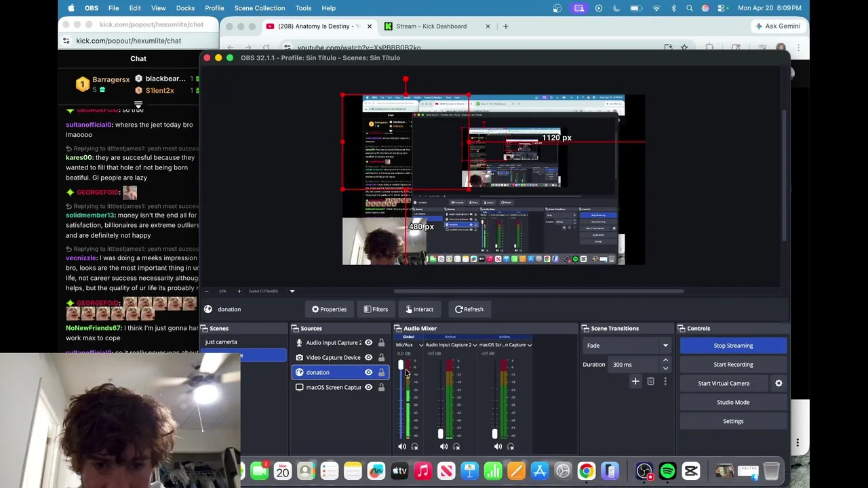Open System Settings from the dock
This screenshot has width=868, height=488.
tap(563, 471)
